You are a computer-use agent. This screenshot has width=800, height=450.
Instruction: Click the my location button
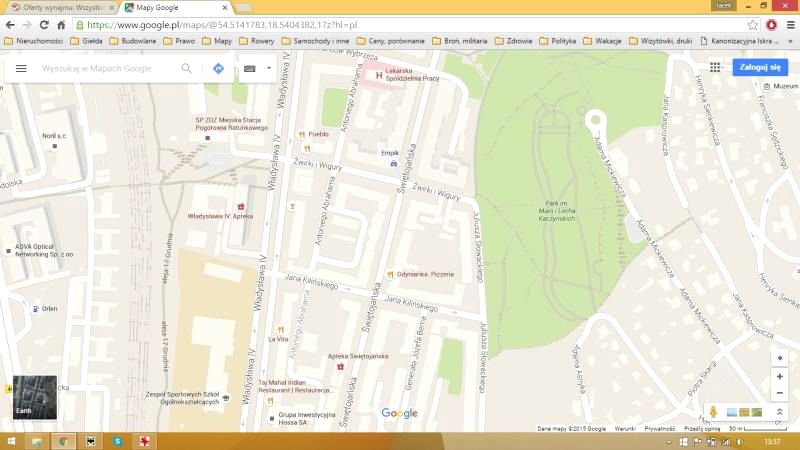tap(780, 357)
